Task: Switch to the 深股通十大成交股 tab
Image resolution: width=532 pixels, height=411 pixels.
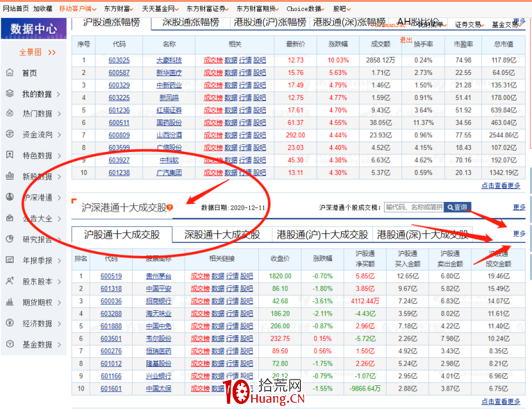Action: click(222, 235)
